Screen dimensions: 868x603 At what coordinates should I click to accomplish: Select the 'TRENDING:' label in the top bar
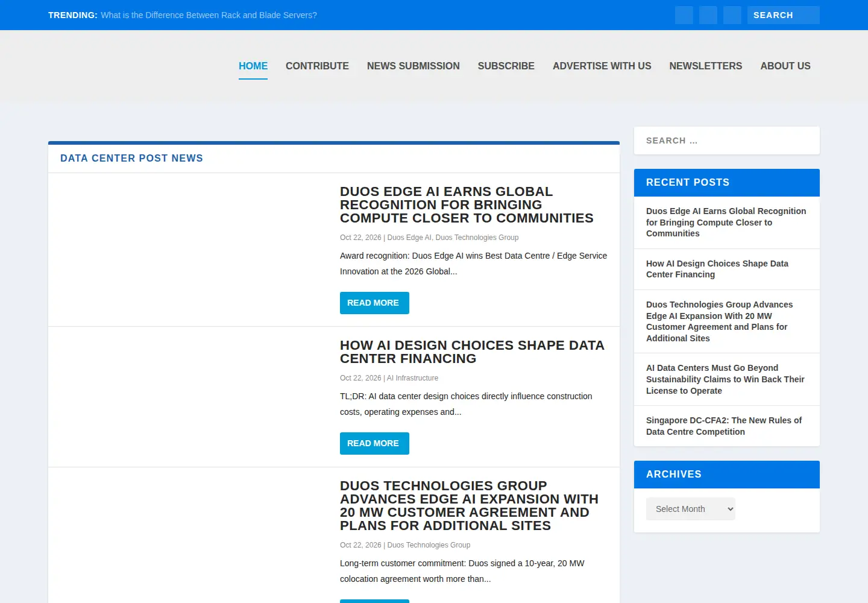pos(73,15)
